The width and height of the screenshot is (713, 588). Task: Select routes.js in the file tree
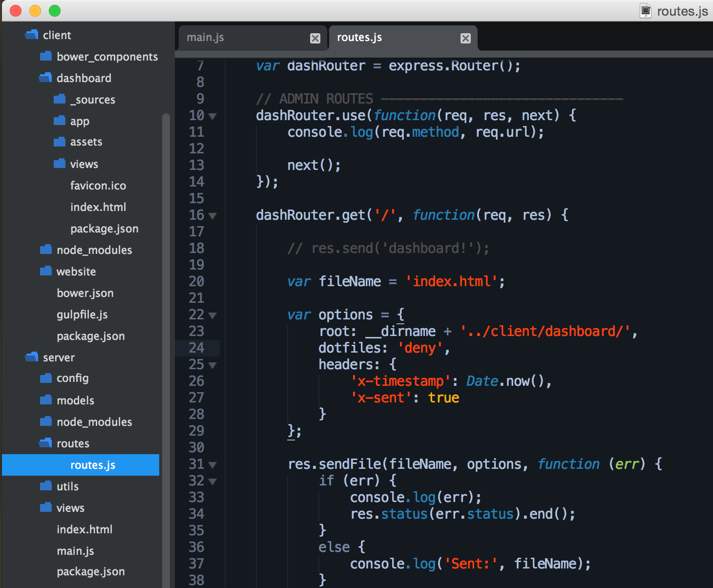pos(81,465)
